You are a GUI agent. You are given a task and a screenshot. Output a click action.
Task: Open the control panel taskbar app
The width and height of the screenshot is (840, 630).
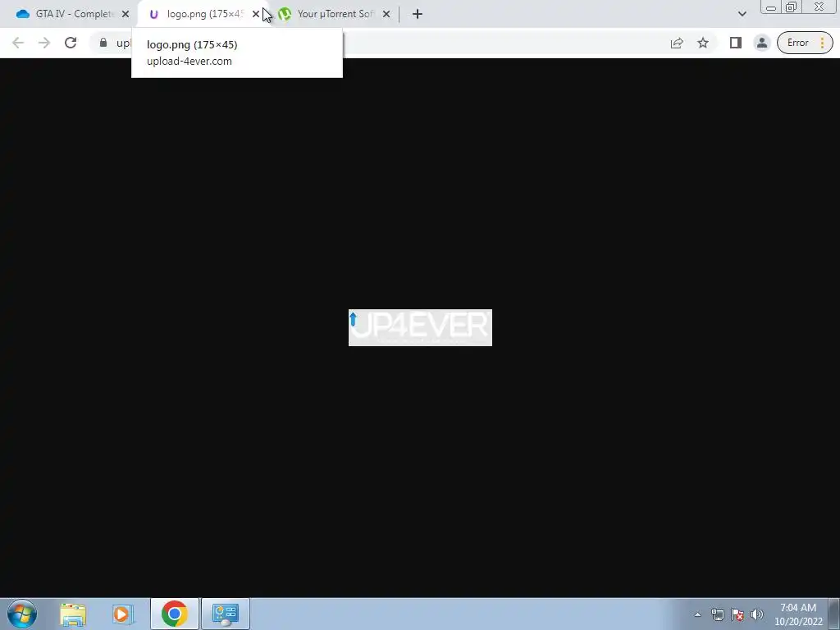tap(225, 614)
